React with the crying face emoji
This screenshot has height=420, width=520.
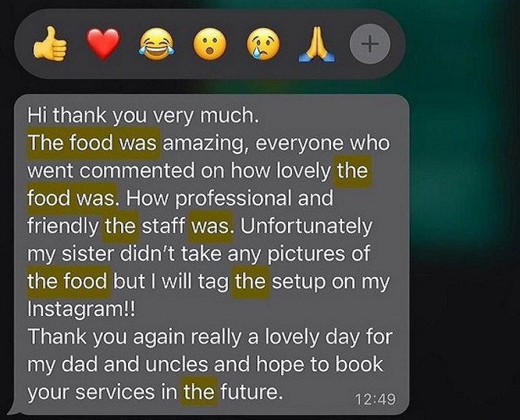tap(263, 44)
